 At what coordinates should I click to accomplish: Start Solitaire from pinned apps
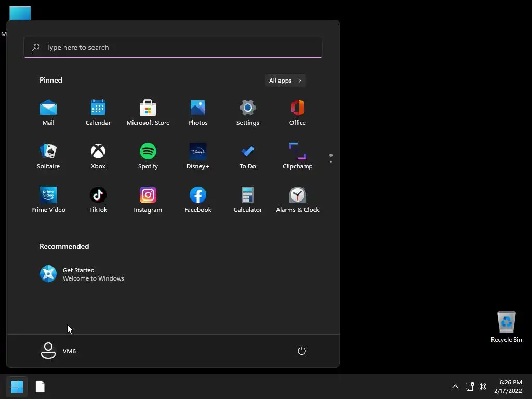click(48, 156)
